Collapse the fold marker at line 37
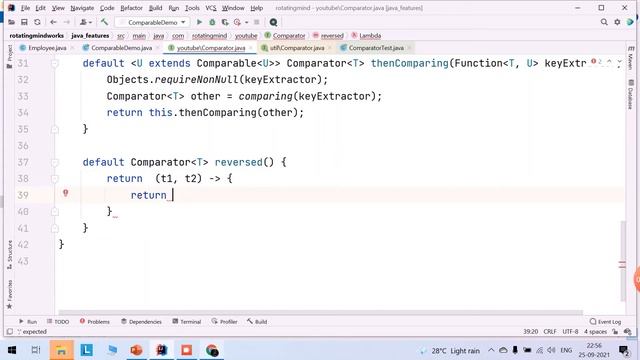Screen dimensions: 640x360 point(55,162)
